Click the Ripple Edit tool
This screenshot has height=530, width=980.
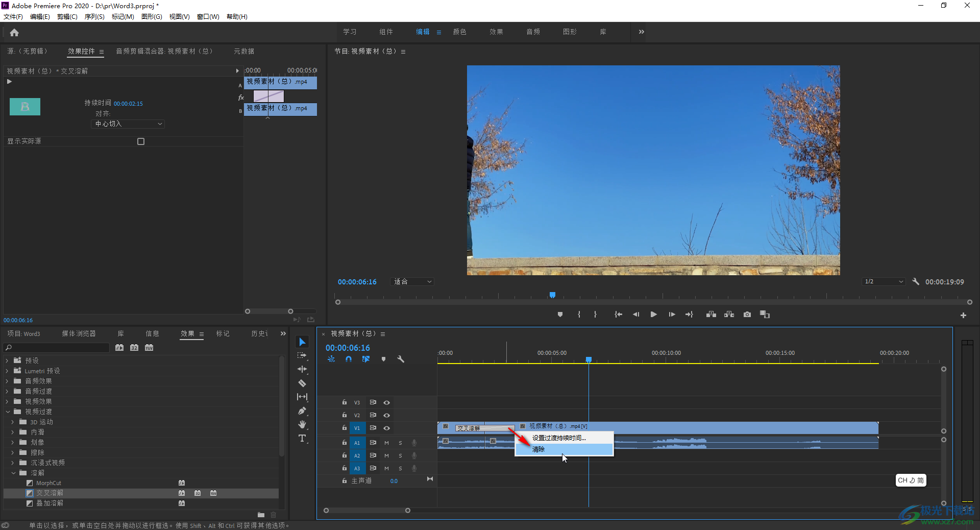coord(302,369)
